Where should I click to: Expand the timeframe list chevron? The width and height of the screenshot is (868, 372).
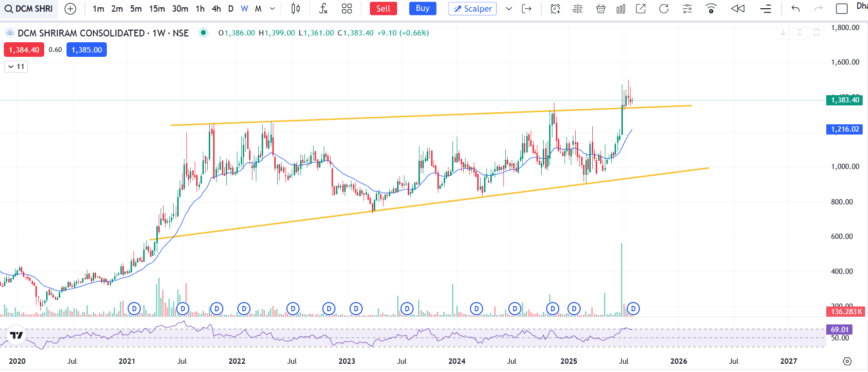click(x=272, y=9)
